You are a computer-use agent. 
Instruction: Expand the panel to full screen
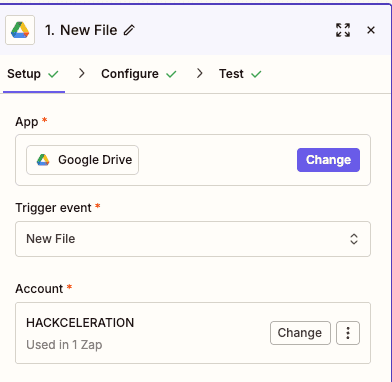coord(343,30)
